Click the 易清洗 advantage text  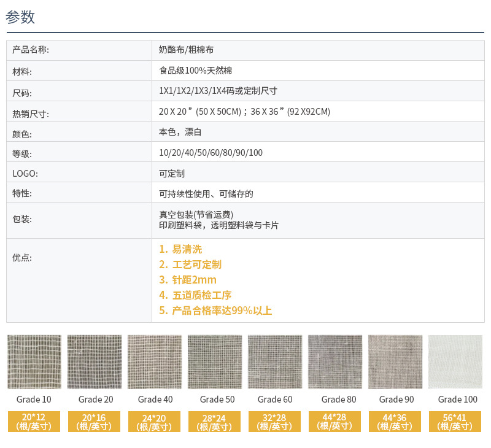tap(187, 249)
